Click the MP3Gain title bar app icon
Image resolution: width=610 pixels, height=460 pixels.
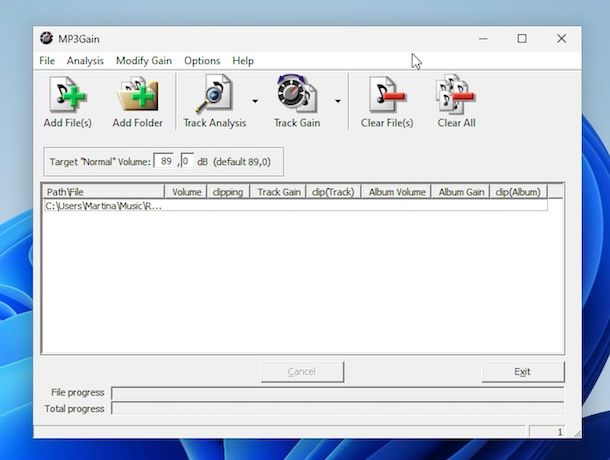46,39
